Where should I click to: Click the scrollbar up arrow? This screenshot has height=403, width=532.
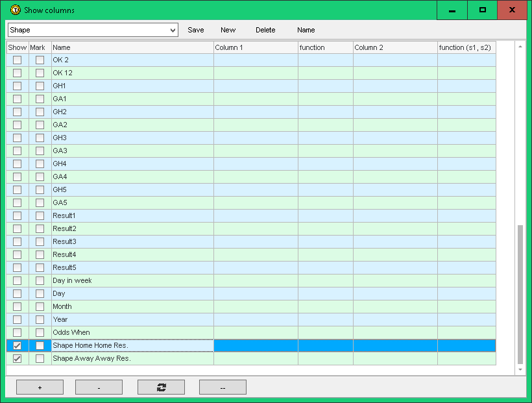click(520, 47)
